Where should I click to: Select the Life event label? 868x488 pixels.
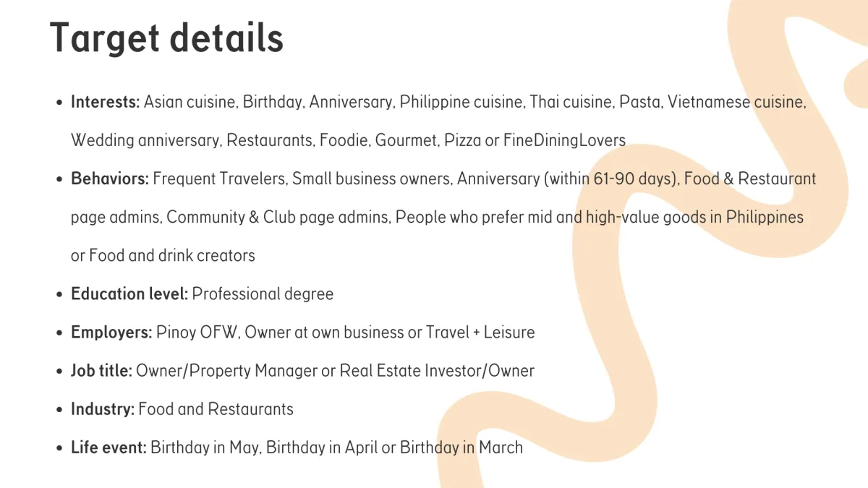[109, 448]
